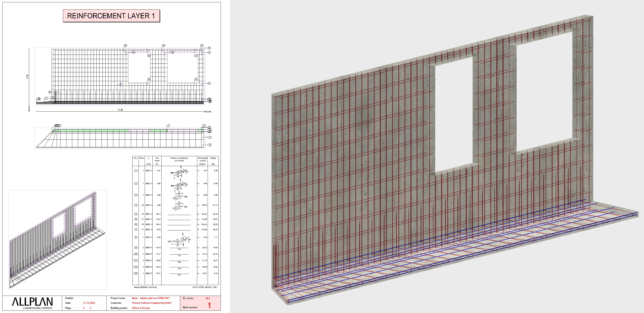Click the project name 'Basic - Allplan start now PRECAST'
The image size is (644, 313).
pos(151,298)
